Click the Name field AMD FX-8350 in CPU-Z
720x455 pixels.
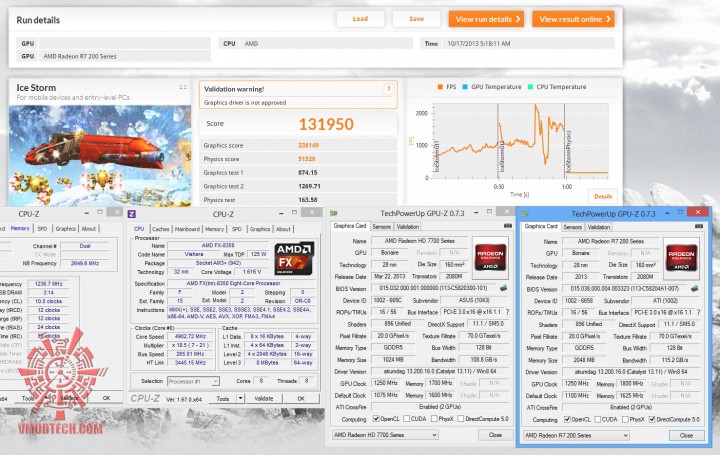(218, 245)
